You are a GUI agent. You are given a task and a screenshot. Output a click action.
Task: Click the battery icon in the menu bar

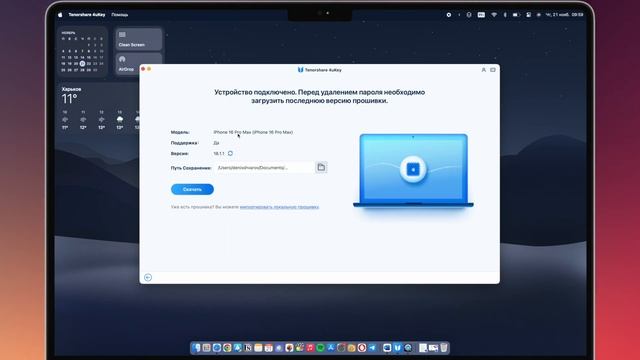pyautogui.click(x=516, y=15)
